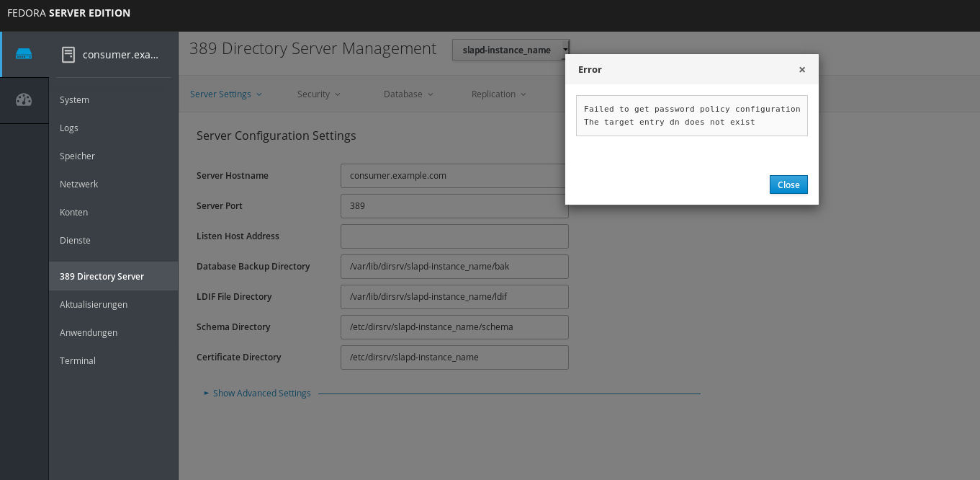Select 389 Directory Server in sidebar
The height and width of the screenshot is (480, 980).
pyautogui.click(x=113, y=276)
